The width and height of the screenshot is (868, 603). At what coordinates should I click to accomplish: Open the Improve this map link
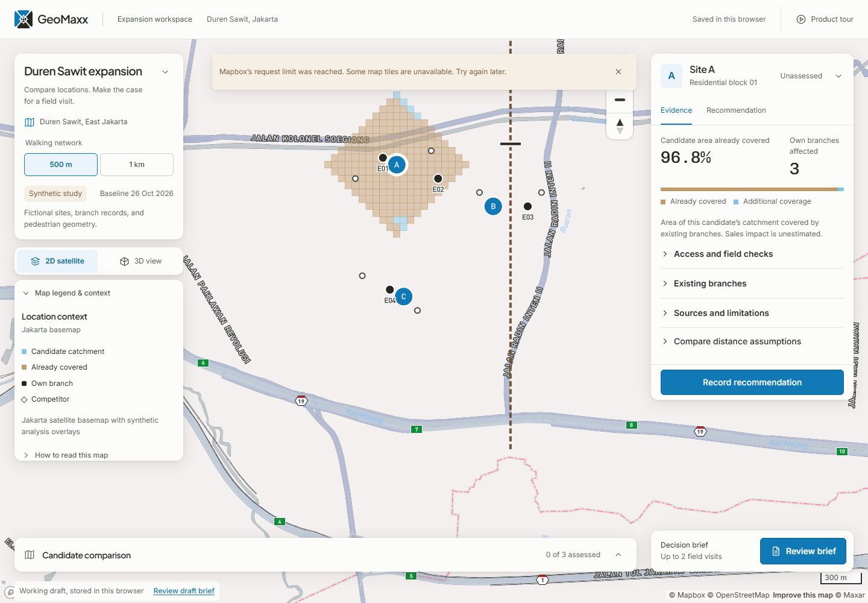803,595
